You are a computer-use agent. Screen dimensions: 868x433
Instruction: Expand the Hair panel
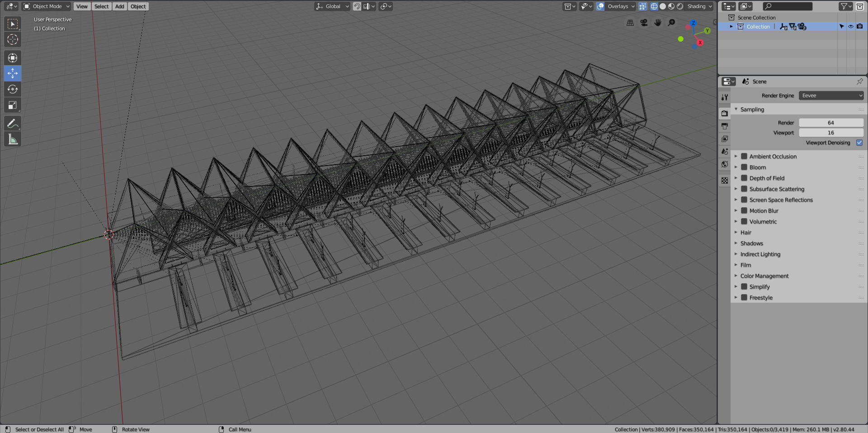point(736,232)
